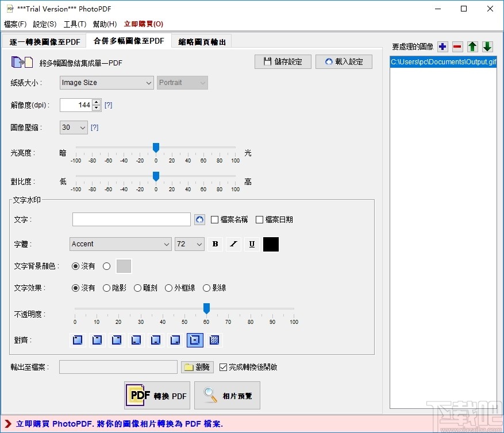Apply italic style to watermark text
This screenshot has width=504, height=433.
233,244
